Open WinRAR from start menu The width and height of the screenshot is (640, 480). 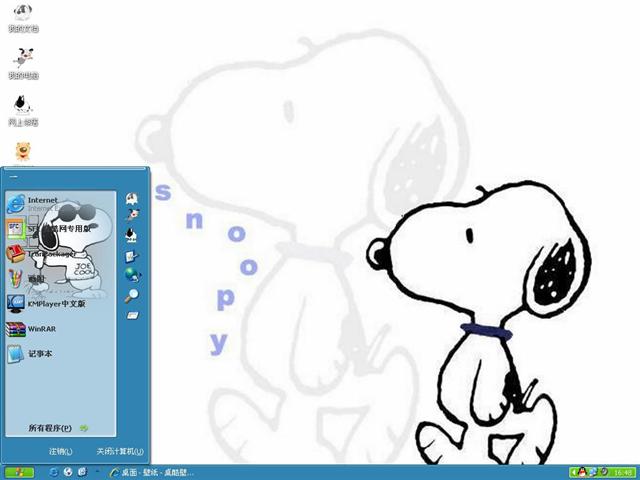61,329
